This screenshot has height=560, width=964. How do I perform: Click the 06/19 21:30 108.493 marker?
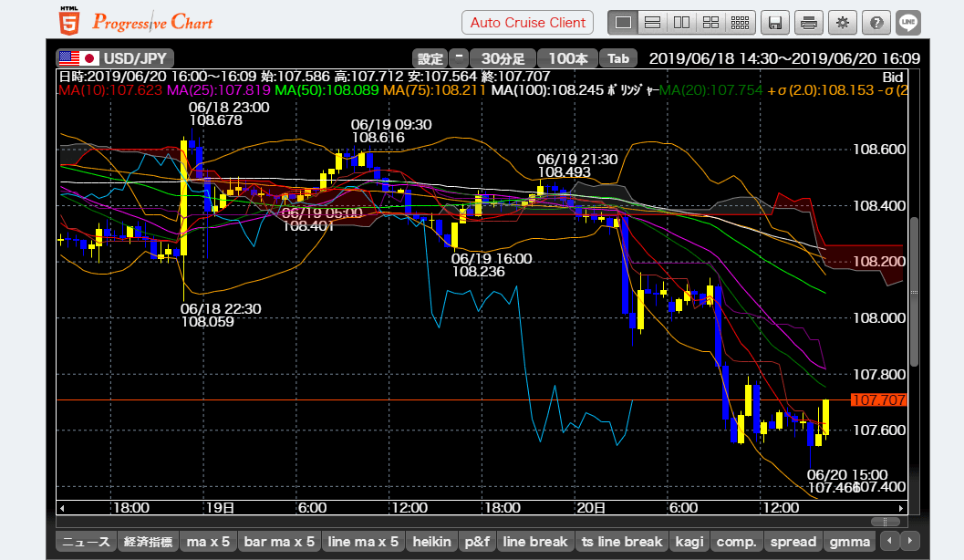pyautogui.click(x=576, y=166)
